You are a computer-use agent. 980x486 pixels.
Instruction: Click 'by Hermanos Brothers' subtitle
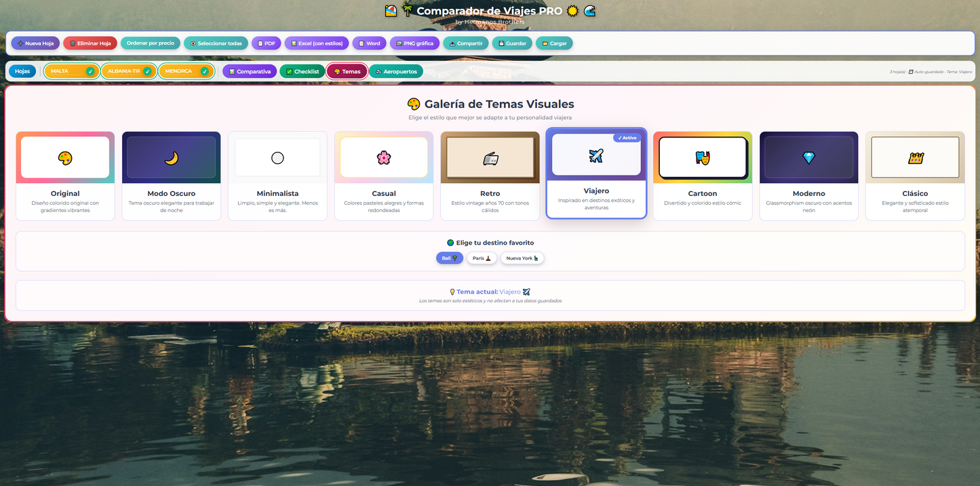point(490,22)
